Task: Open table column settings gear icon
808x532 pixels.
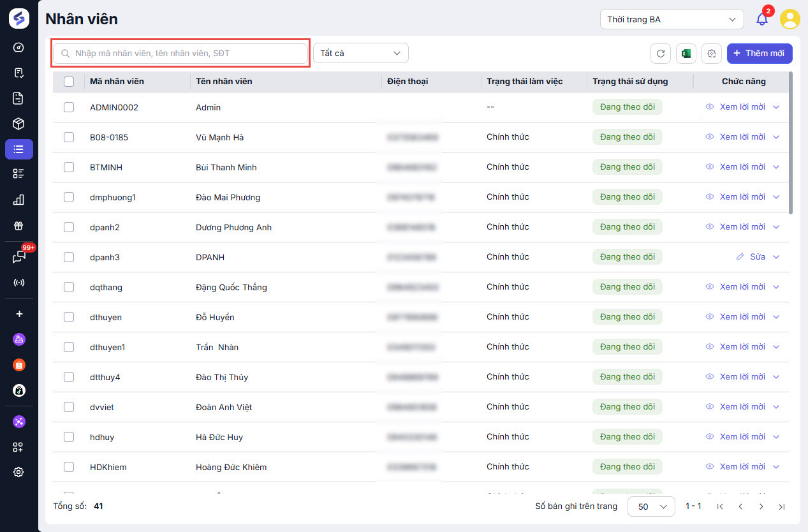Action: pyautogui.click(x=712, y=54)
